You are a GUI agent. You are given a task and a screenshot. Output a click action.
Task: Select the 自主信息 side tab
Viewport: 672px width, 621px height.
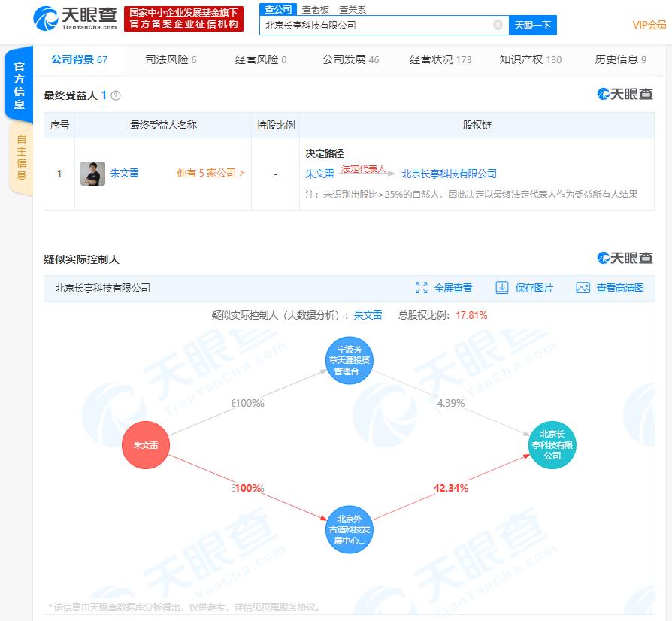pyautogui.click(x=22, y=157)
